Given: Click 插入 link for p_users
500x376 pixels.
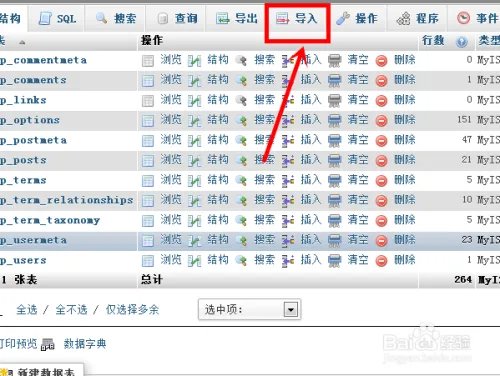Looking at the screenshot, I should (x=311, y=260).
